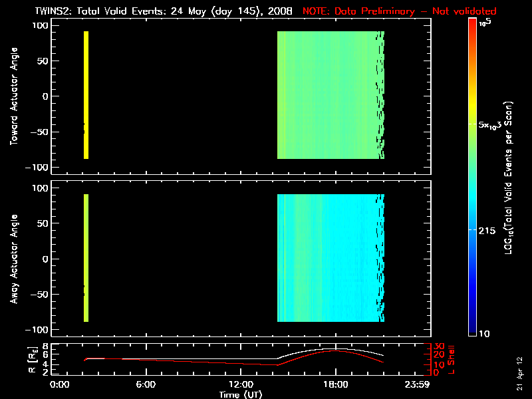Click the color bar scale on the right

[x=473, y=177]
